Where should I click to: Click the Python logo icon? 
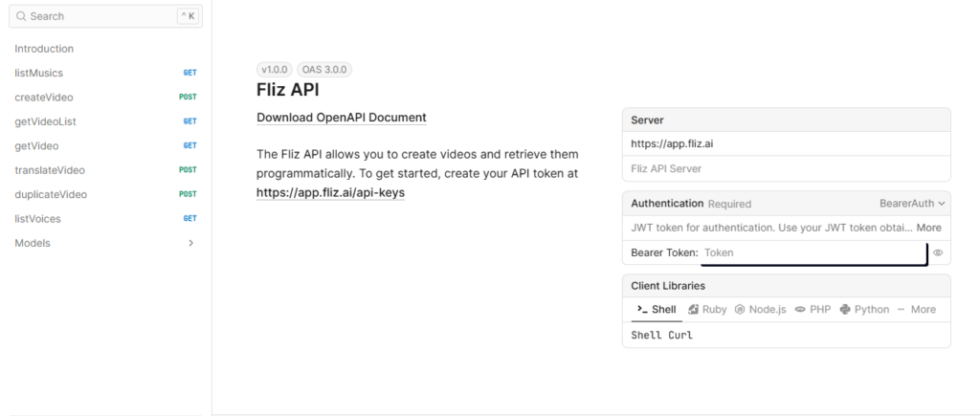pos(845,309)
